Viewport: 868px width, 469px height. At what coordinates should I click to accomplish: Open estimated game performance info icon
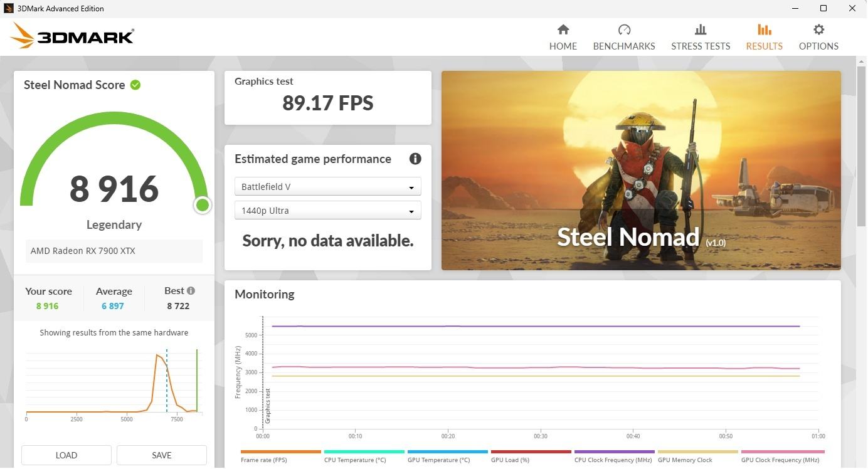415,159
